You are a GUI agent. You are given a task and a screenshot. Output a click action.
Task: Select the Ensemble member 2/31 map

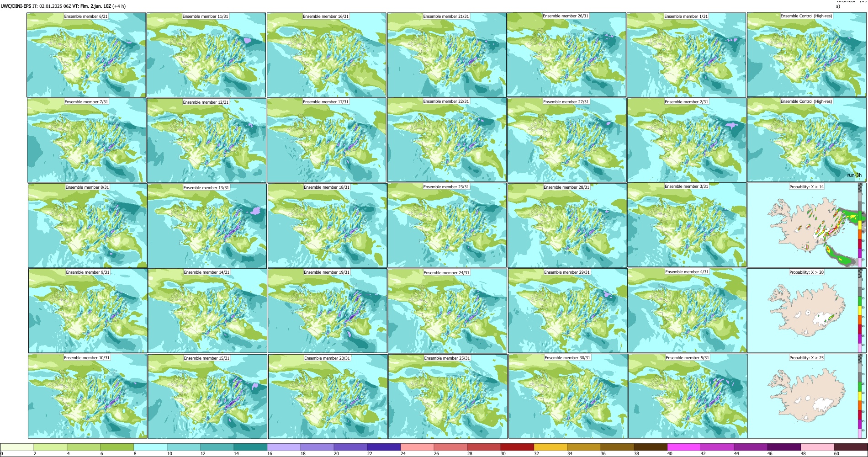tap(687, 140)
